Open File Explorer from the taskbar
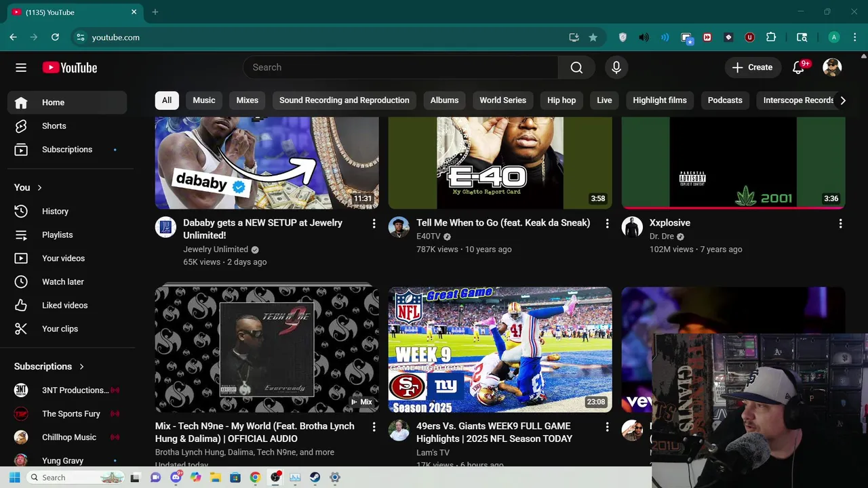 [215, 478]
